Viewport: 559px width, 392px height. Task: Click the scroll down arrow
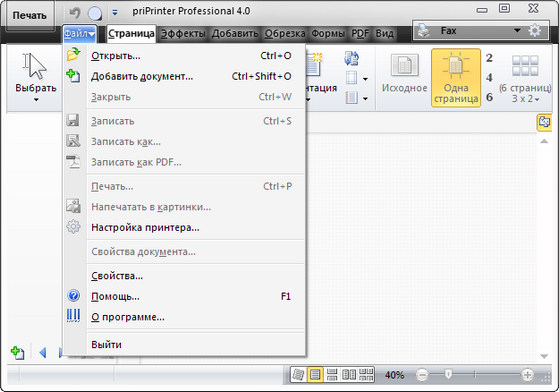(x=544, y=356)
